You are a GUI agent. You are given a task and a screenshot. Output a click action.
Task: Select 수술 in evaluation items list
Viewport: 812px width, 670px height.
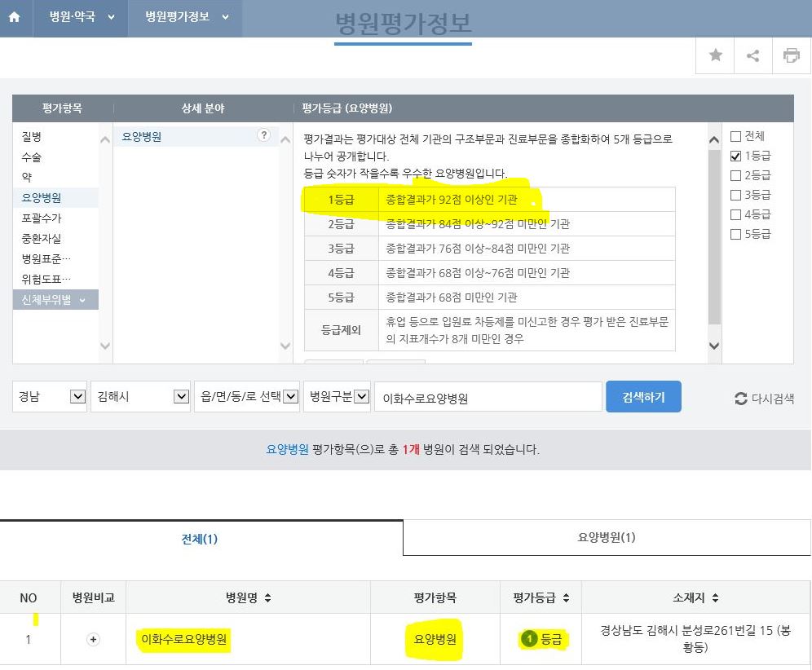[x=32, y=157]
